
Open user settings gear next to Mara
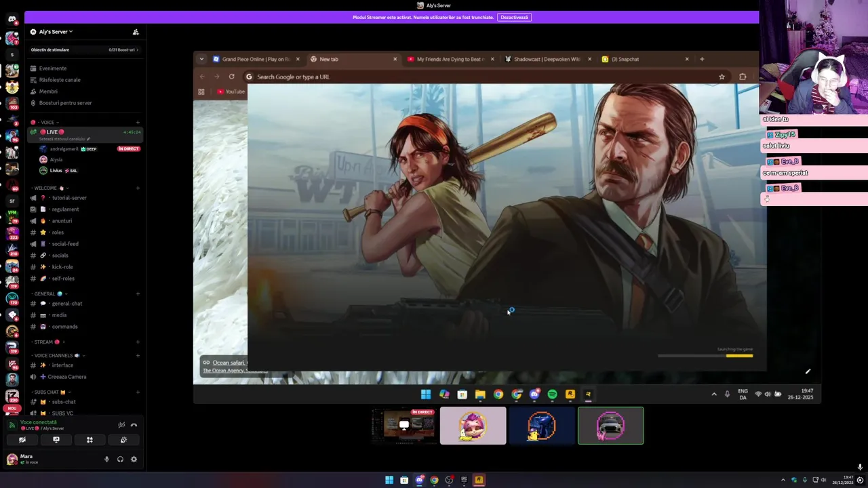click(x=134, y=460)
